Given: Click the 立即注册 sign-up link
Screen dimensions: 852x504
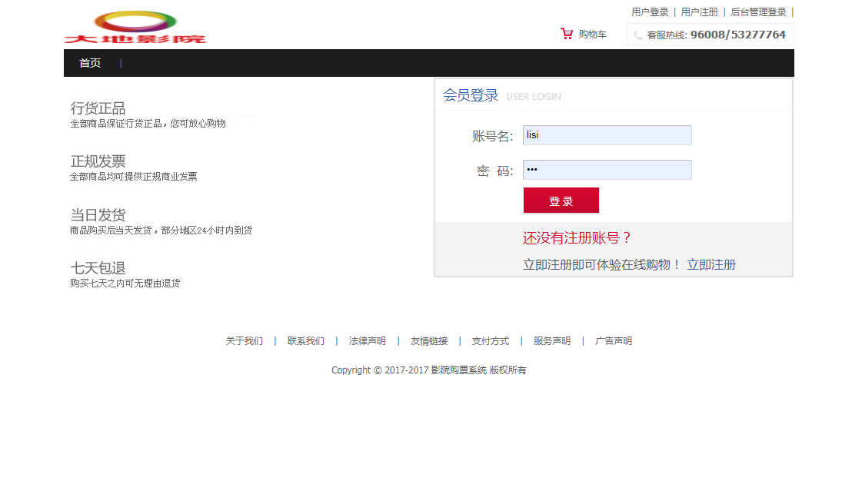Looking at the screenshot, I should 711,264.
